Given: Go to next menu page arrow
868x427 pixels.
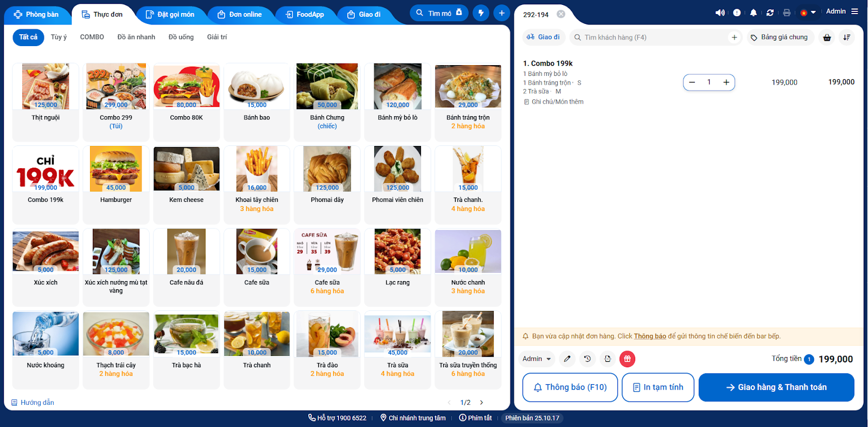Looking at the screenshot, I should tap(481, 403).
